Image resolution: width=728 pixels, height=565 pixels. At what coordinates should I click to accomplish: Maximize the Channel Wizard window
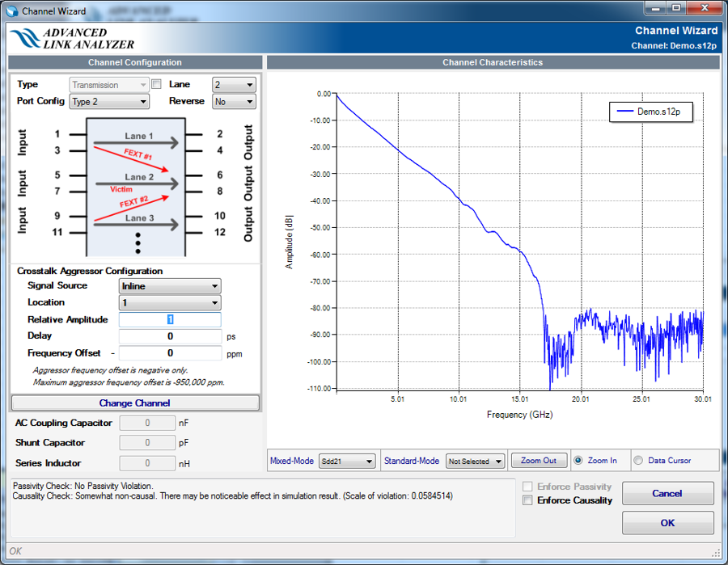click(675, 9)
